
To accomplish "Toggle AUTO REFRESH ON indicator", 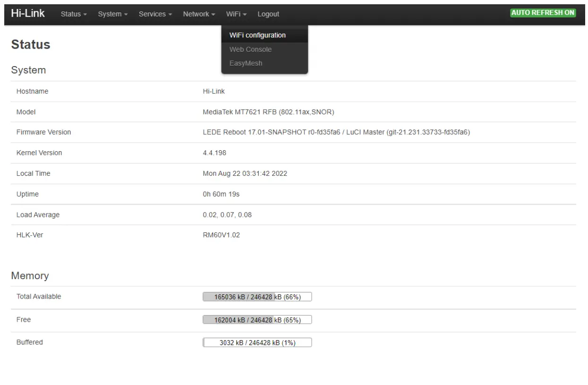I will pyautogui.click(x=542, y=13).
